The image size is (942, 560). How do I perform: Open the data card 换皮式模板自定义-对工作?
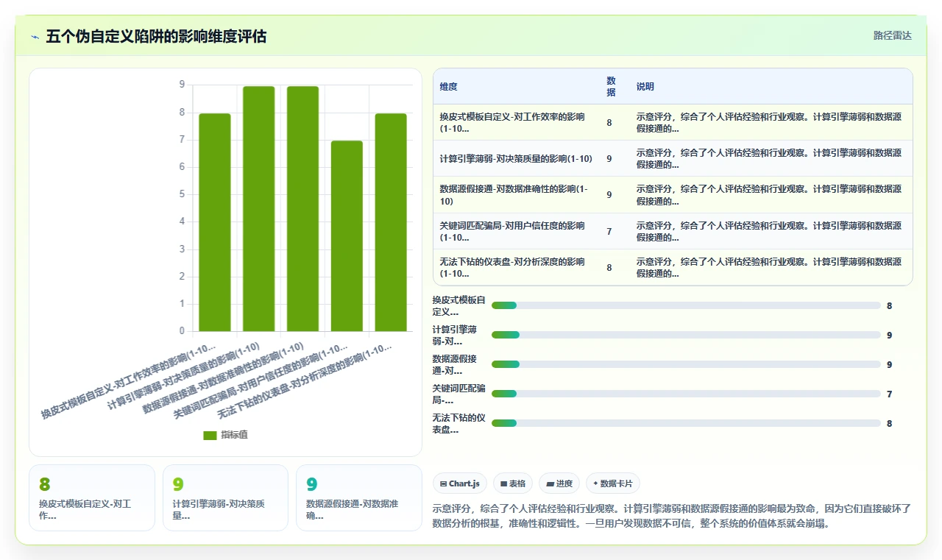pos(92,497)
